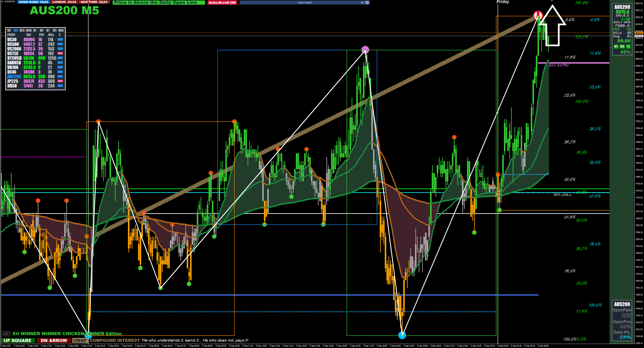Click the M1 green box in AUS200 panel

click(x=616, y=47)
